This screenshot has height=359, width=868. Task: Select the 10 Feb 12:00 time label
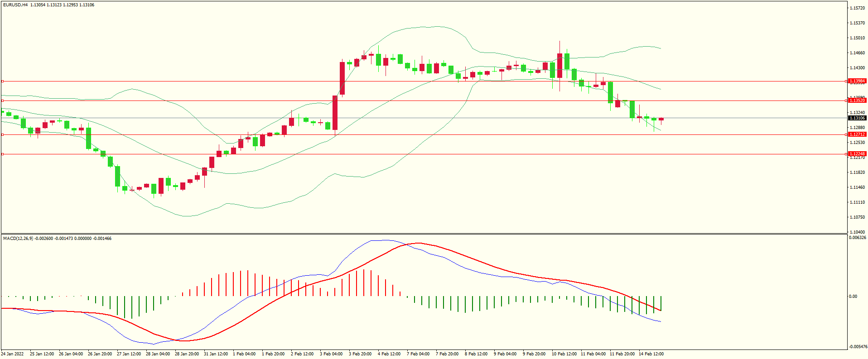click(x=564, y=354)
